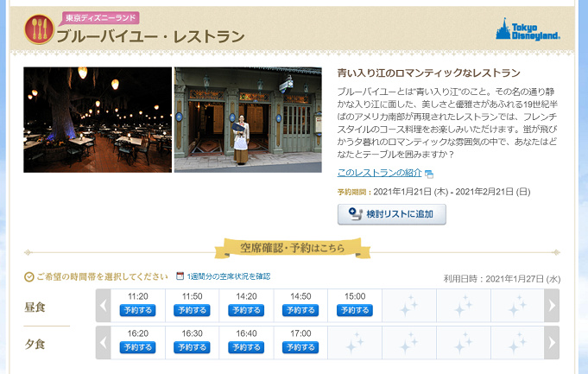The height and width of the screenshot is (374, 588).
Task: Reserve the 14:20 lunch slot
Action: (x=246, y=310)
